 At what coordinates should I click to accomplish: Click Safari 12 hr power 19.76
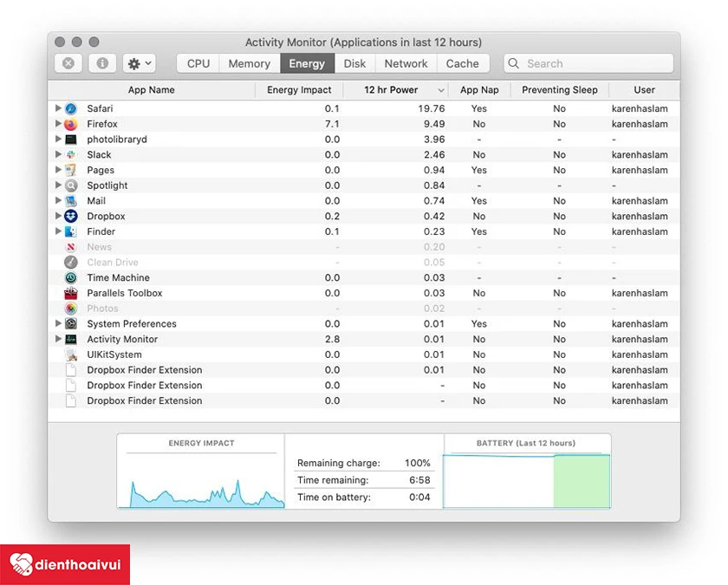point(432,108)
